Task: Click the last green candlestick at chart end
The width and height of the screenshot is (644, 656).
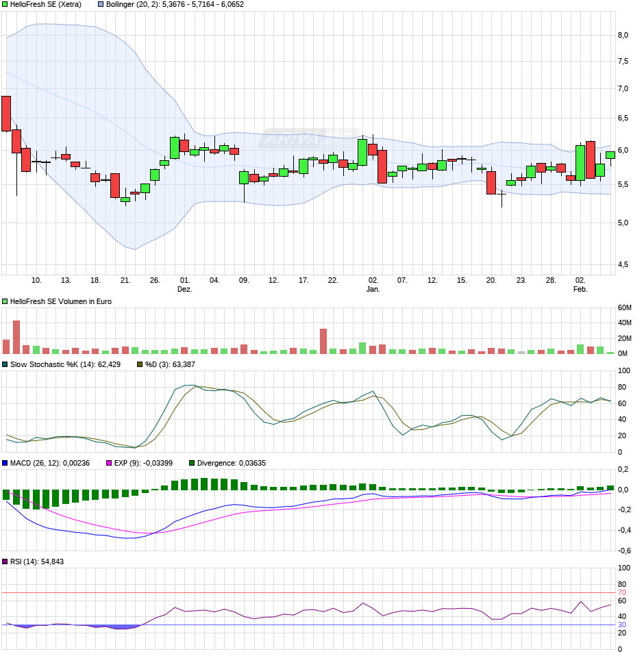Action: coord(610,155)
